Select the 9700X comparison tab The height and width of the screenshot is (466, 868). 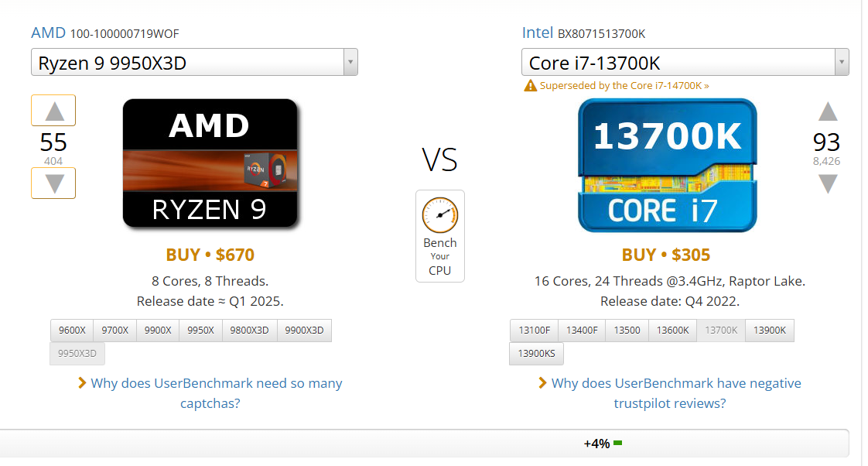coord(115,331)
